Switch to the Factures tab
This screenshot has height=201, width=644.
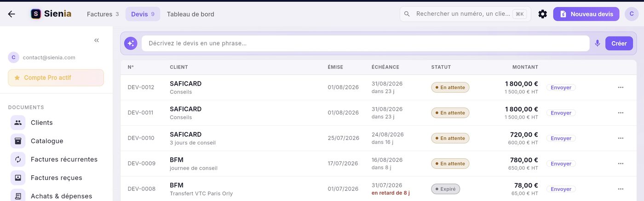pos(103,14)
